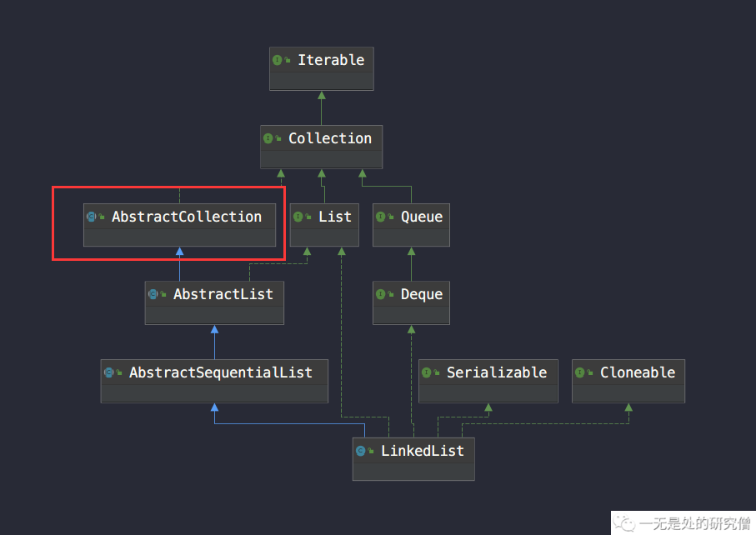756x535 pixels.
Task: Click the green interface icon beside Iterable
Action: 278,60
